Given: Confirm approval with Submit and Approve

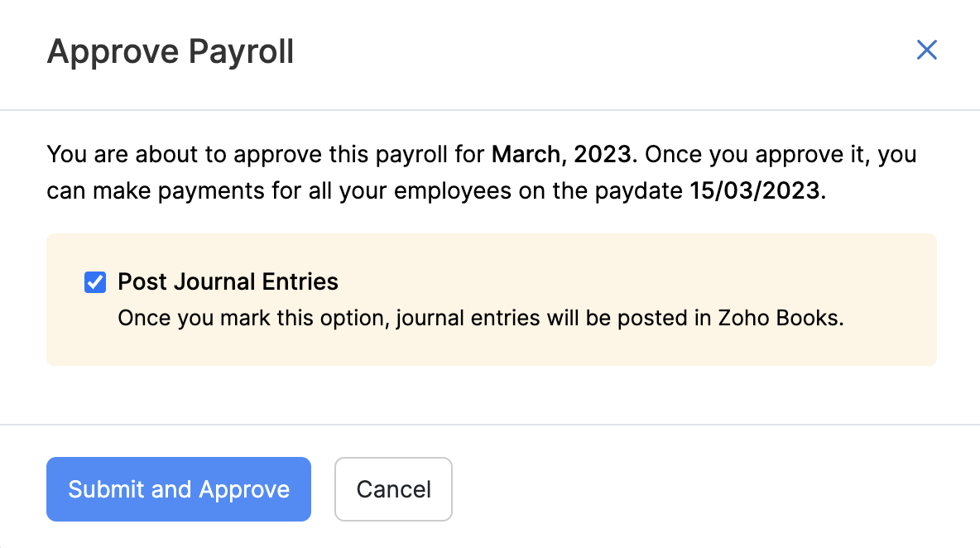Looking at the screenshot, I should coord(178,489).
